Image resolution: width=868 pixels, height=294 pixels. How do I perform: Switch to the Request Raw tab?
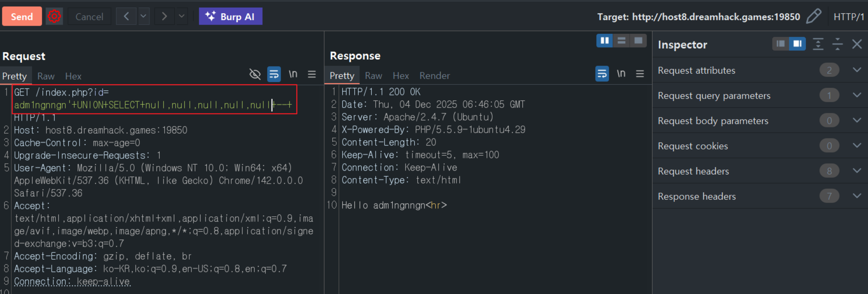pos(46,76)
